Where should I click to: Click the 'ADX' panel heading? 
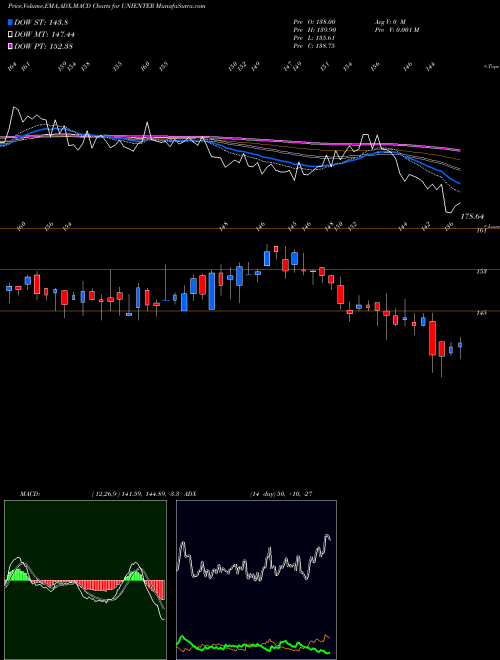tap(190, 494)
